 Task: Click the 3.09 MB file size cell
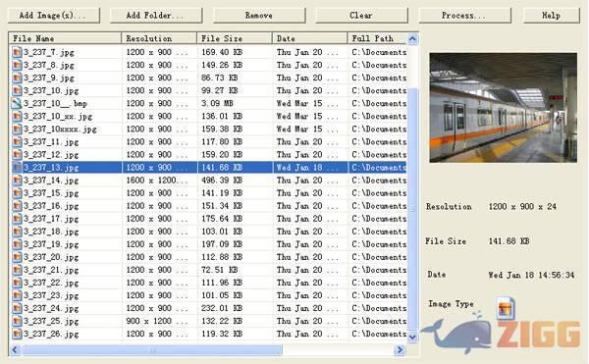click(x=217, y=103)
